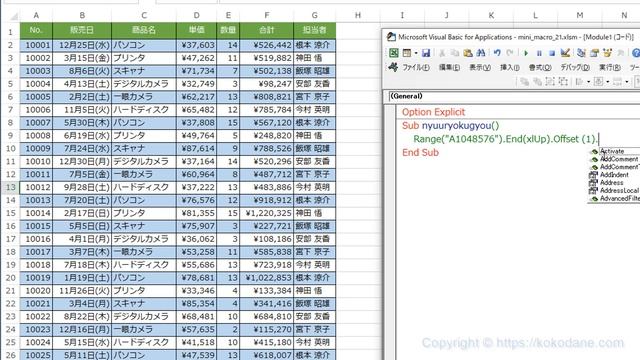640x360 pixels.
Task: Click cell with date 12月30日(月)
Action: click(82, 161)
